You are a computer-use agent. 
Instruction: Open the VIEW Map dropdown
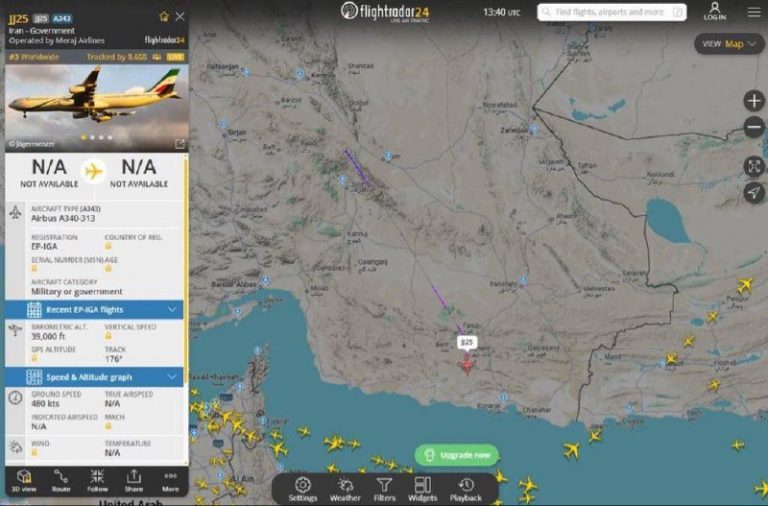point(729,44)
